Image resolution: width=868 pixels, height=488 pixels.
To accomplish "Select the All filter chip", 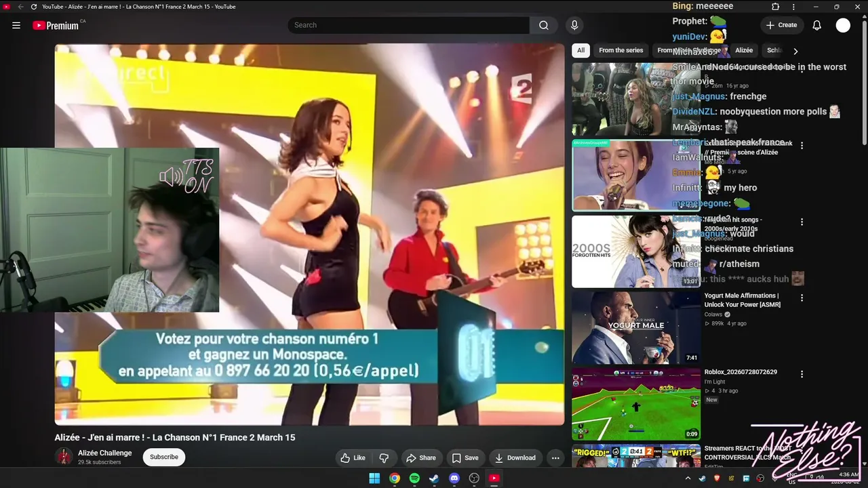I will pos(580,50).
